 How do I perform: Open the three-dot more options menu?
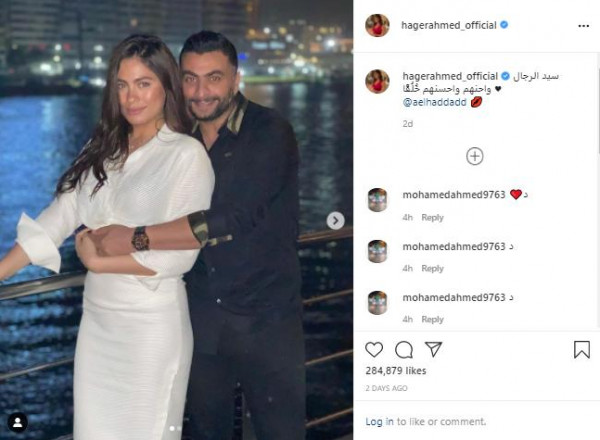click(583, 26)
